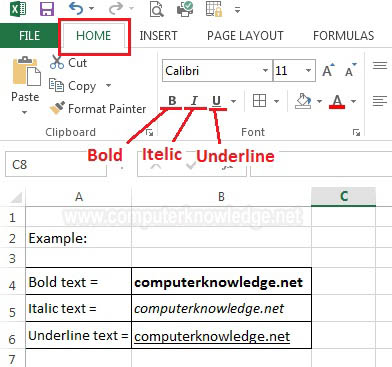Open Fill Color palette arrow
Viewport: 392px width, 367px height.
319,101
